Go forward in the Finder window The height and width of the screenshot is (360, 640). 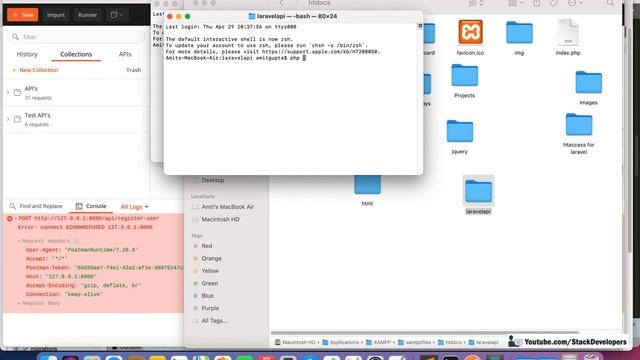(297, 3)
